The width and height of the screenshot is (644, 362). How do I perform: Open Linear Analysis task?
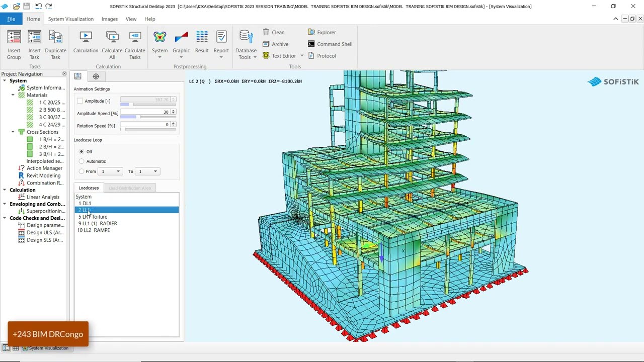click(x=39, y=197)
